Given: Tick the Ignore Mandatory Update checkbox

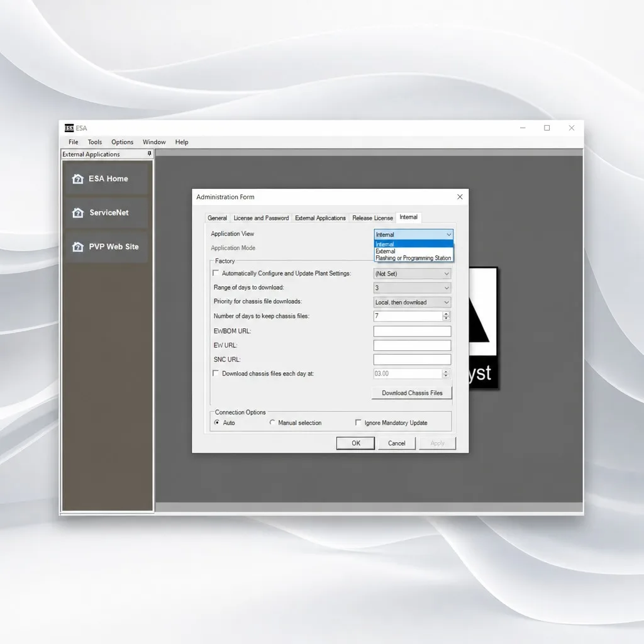Looking at the screenshot, I should 358,423.
